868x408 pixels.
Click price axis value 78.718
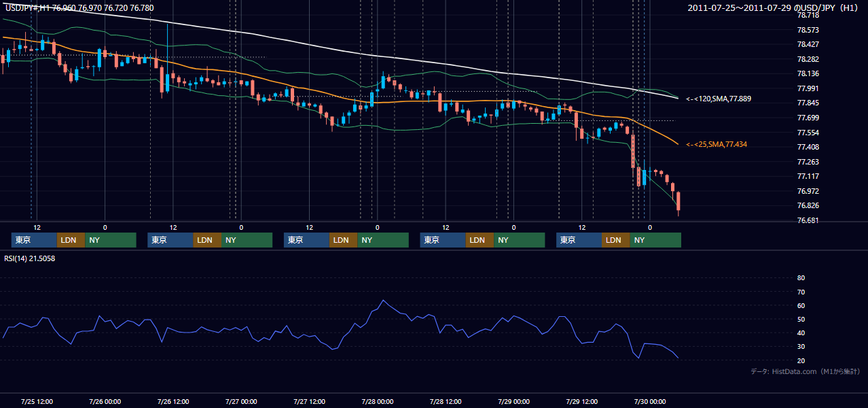point(808,15)
